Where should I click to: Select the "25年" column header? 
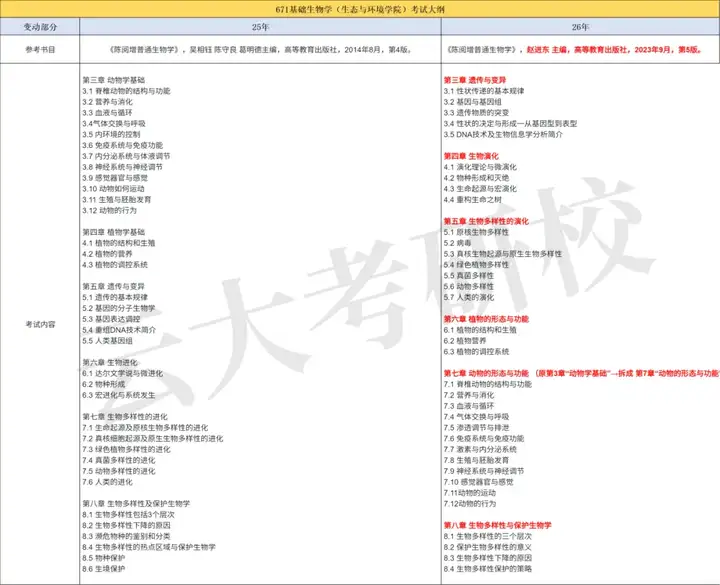(260, 27)
